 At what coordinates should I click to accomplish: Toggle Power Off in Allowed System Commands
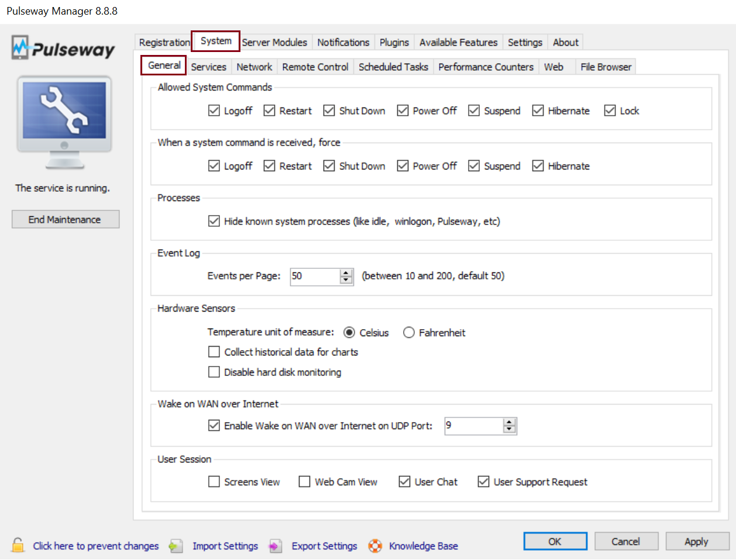[403, 110]
